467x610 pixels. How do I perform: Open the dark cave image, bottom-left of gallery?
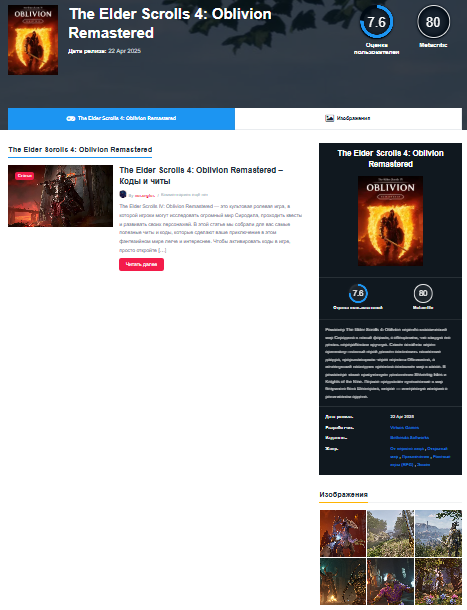tap(343, 581)
